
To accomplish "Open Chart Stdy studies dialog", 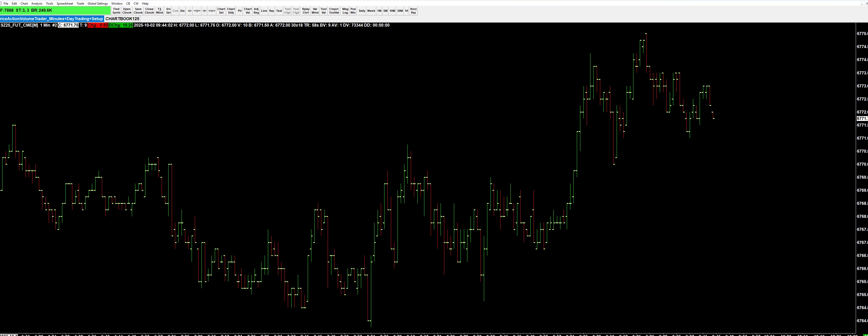I will click(x=231, y=11).
